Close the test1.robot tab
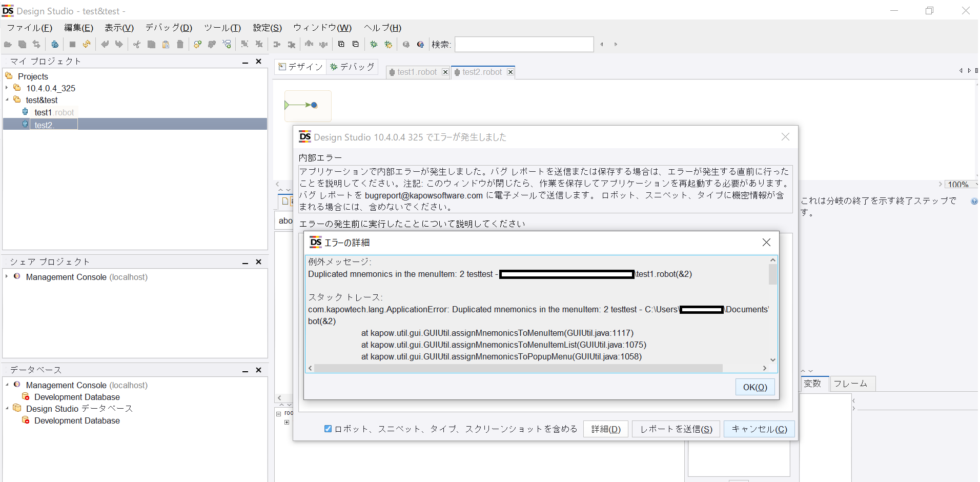This screenshot has width=980, height=482. 445,72
